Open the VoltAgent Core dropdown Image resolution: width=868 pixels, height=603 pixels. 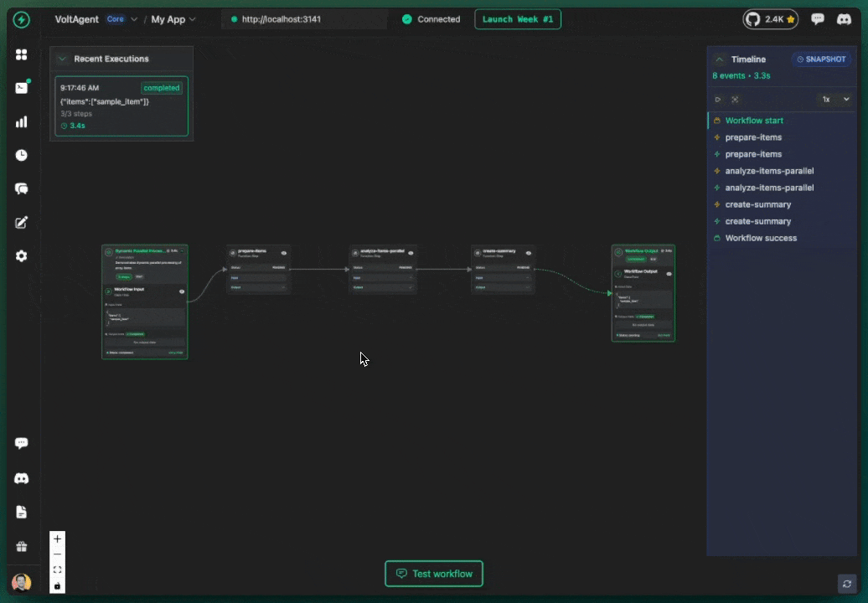pos(121,19)
